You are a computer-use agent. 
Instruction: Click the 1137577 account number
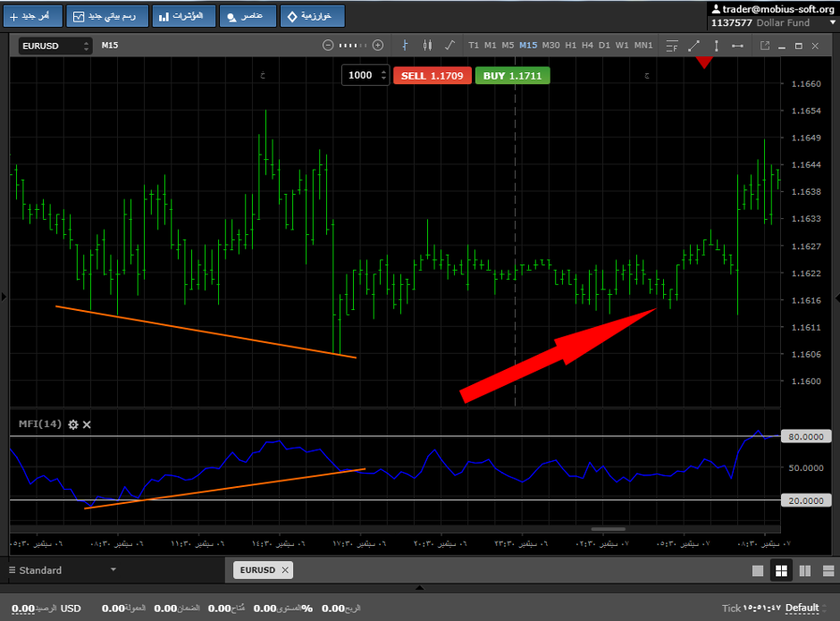point(732,23)
